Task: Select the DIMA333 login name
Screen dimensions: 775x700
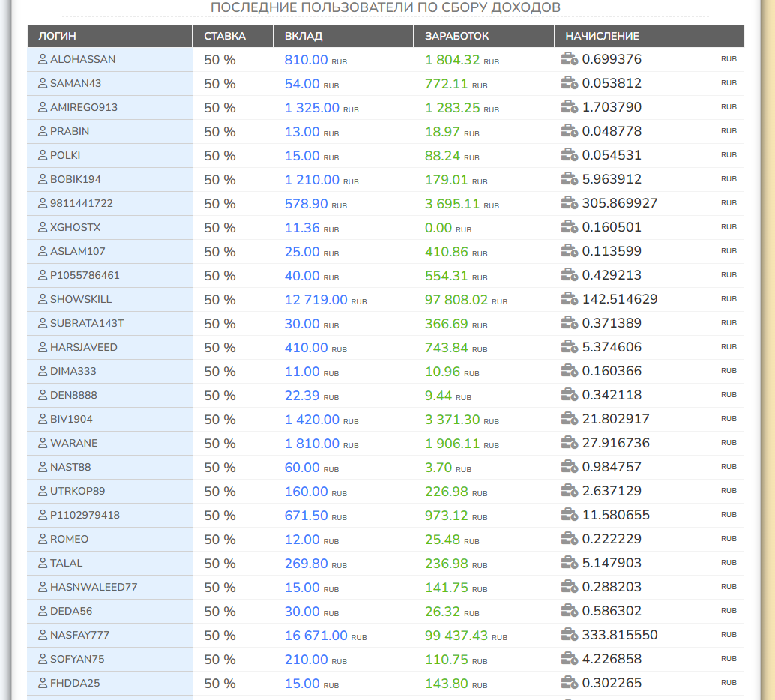Action: pos(73,371)
